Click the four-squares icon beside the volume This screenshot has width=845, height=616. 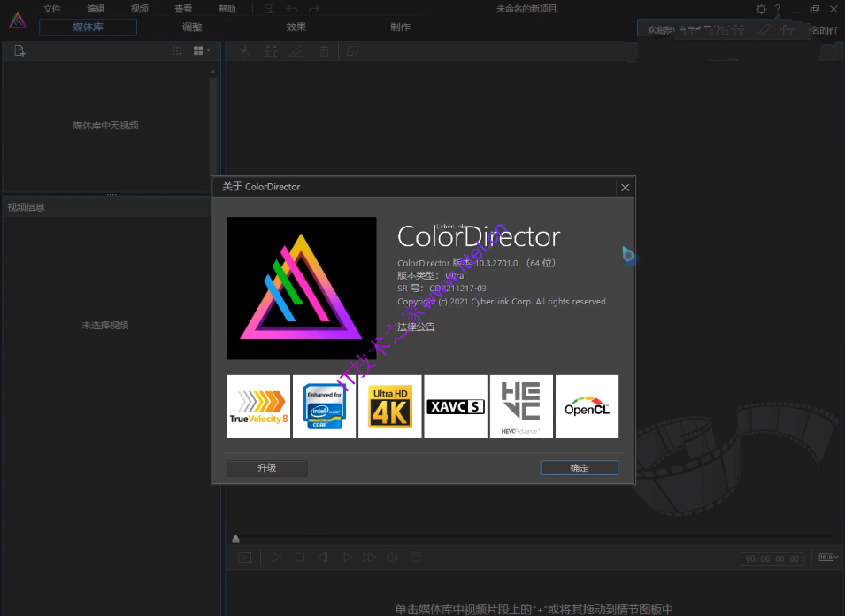click(416, 558)
